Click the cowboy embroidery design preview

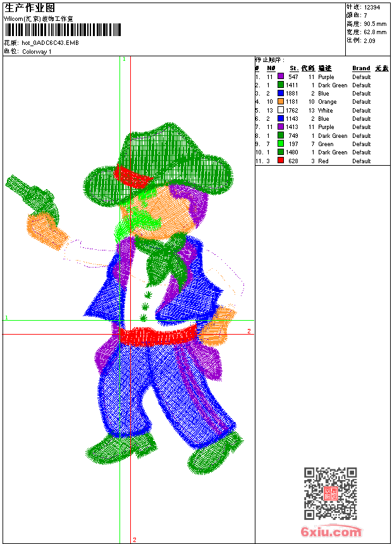[125, 299]
